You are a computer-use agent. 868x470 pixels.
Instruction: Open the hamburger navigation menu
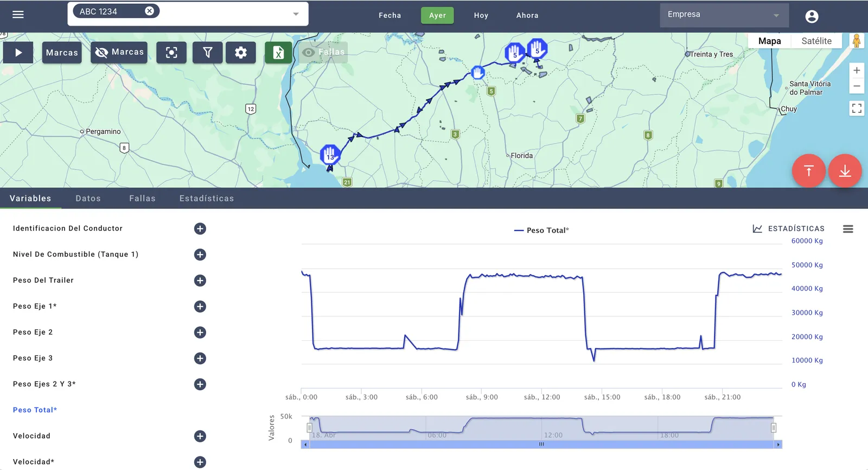pos(18,15)
